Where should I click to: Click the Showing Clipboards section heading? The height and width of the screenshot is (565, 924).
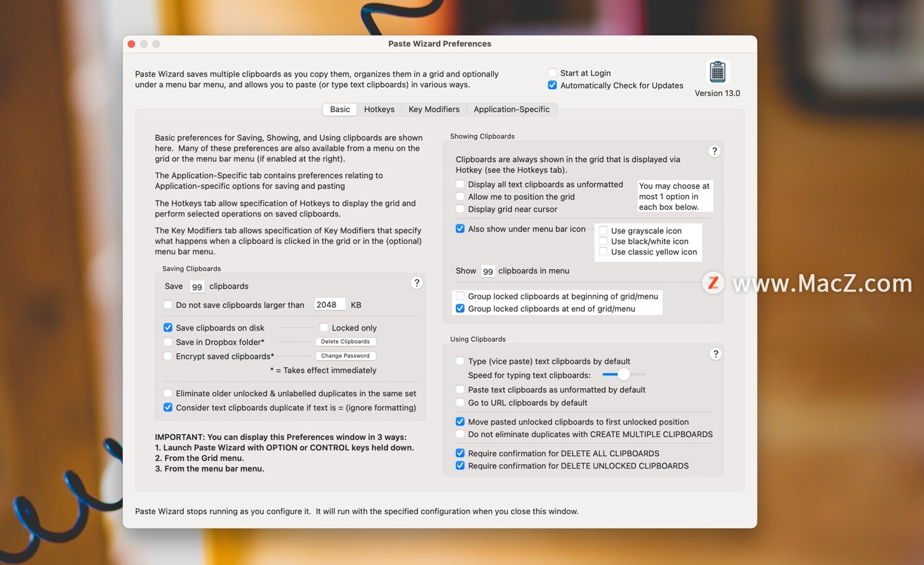click(482, 136)
